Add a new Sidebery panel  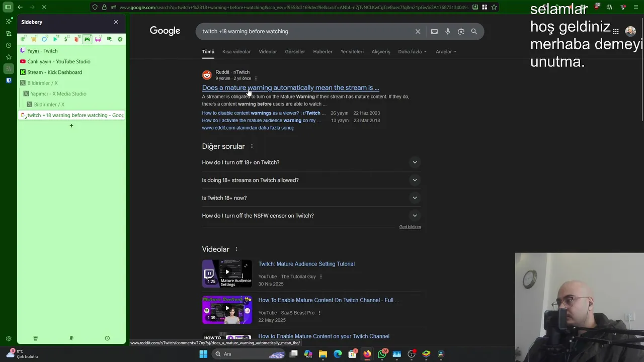(109, 39)
